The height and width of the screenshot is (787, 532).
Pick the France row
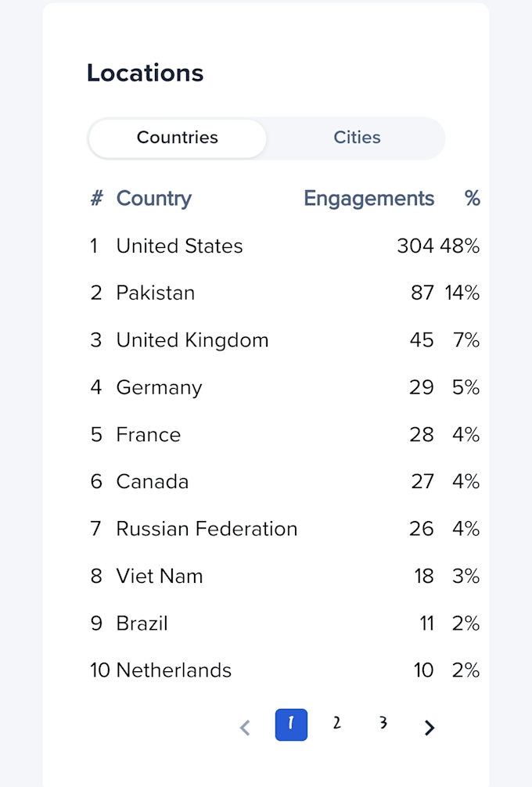pyautogui.click(x=285, y=434)
